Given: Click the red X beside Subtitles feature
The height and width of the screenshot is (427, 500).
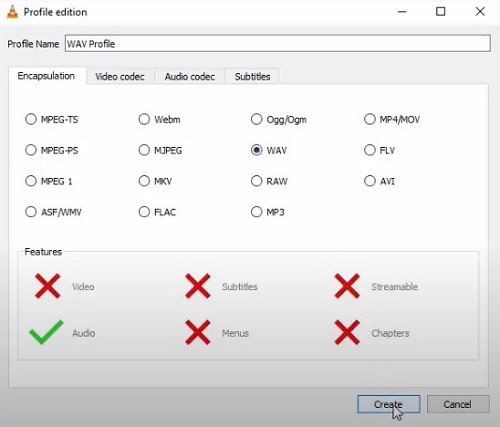Looking at the screenshot, I should [198, 286].
